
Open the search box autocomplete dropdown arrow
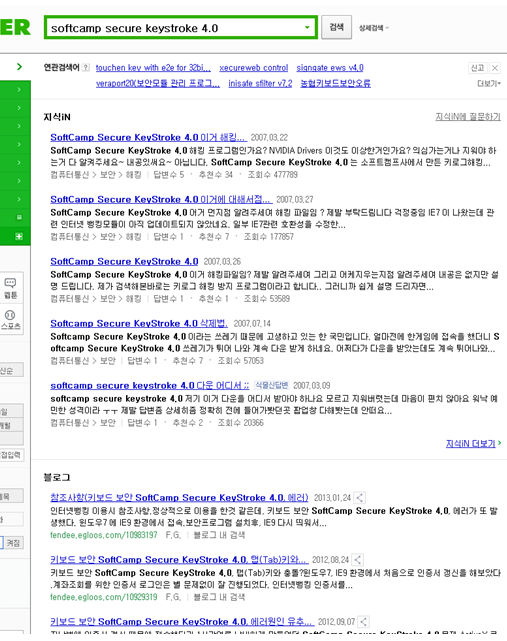[x=307, y=28]
